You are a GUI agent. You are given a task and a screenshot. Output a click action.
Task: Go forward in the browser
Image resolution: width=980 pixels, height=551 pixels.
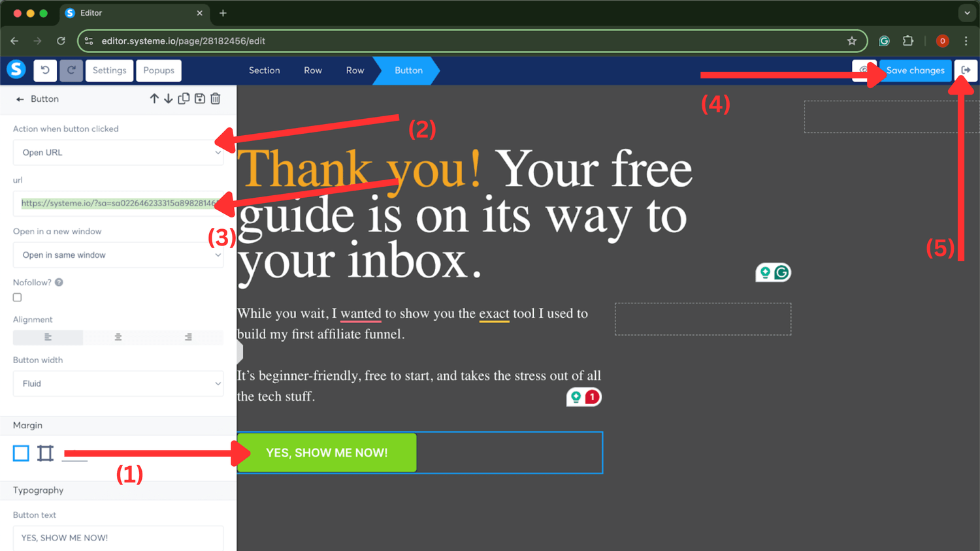click(x=38, y=40)
